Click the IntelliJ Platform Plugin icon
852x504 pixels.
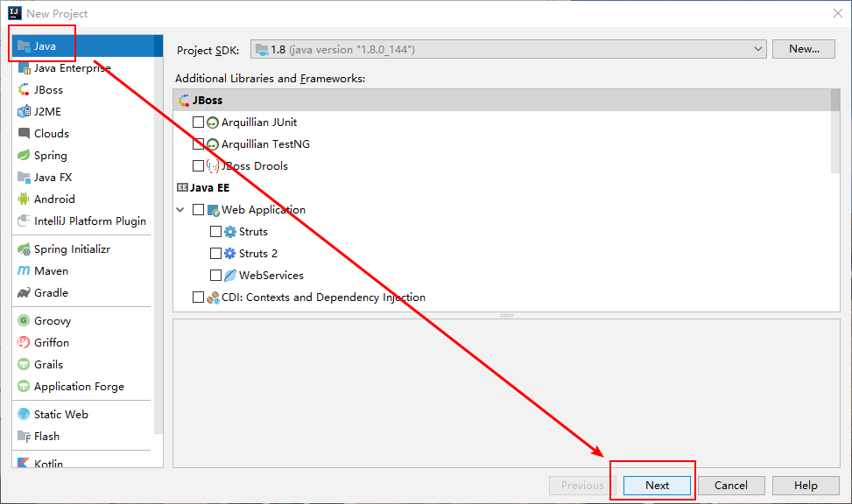24,220
